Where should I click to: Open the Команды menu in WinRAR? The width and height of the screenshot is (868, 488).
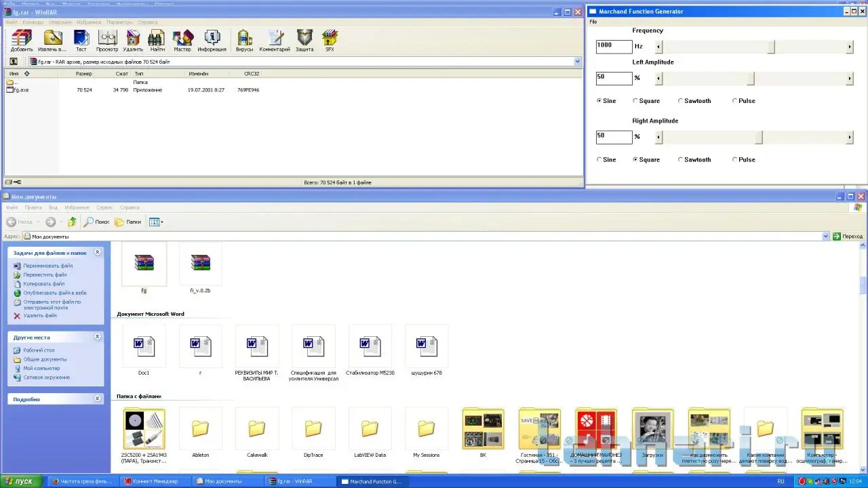click(x=33, y=22)
